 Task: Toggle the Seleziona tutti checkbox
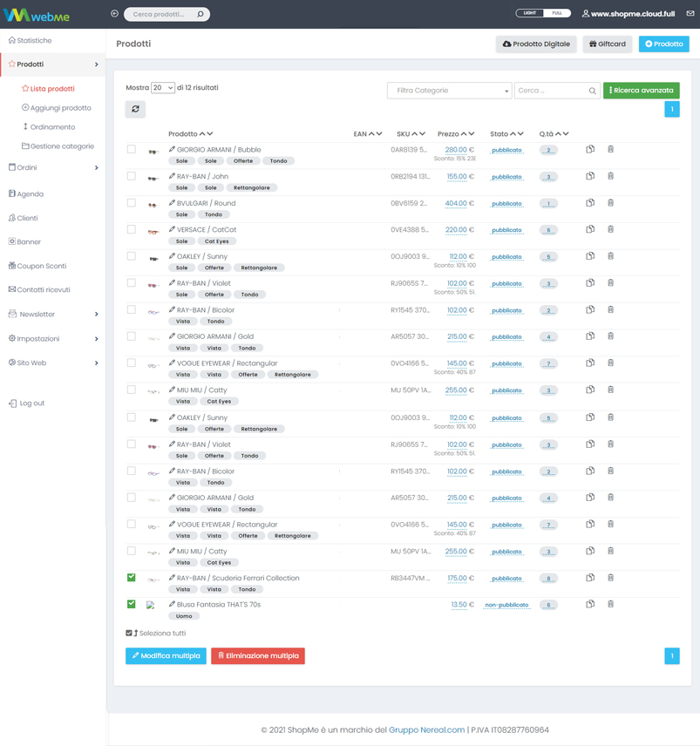click(129, 634)
